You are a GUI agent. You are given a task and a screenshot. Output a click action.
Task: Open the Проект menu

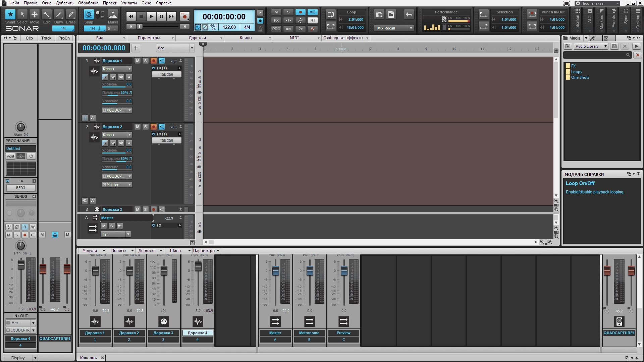[x=110, y=3]
